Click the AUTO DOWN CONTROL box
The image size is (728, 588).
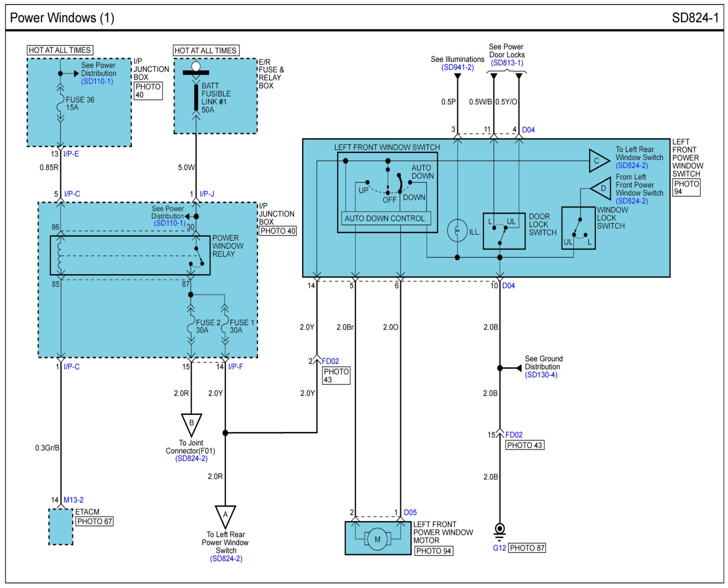click(x=386, y=218)
